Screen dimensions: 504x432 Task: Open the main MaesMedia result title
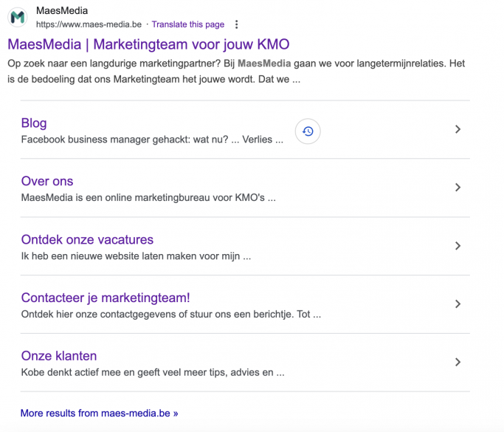point(148,44)
